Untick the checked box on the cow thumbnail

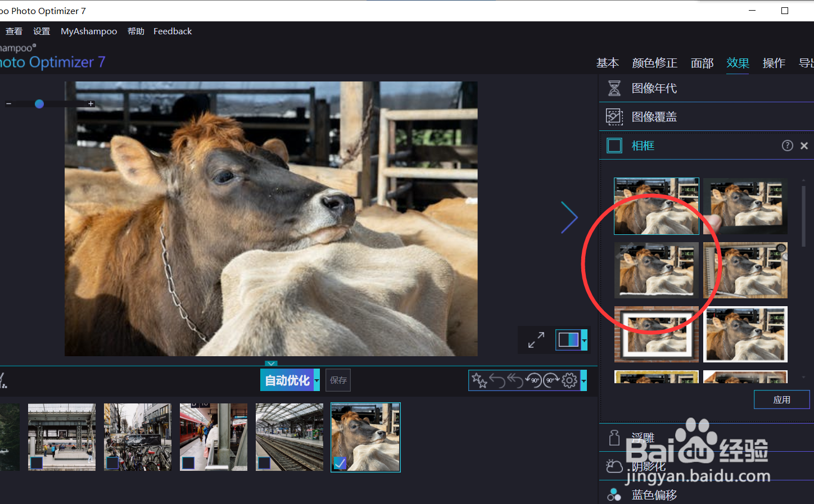coord(340,463)
